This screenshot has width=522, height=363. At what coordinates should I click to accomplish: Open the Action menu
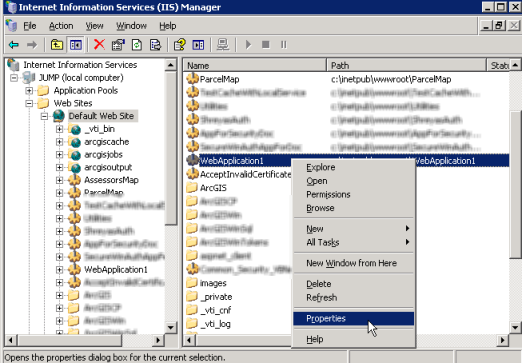point(61,26)
